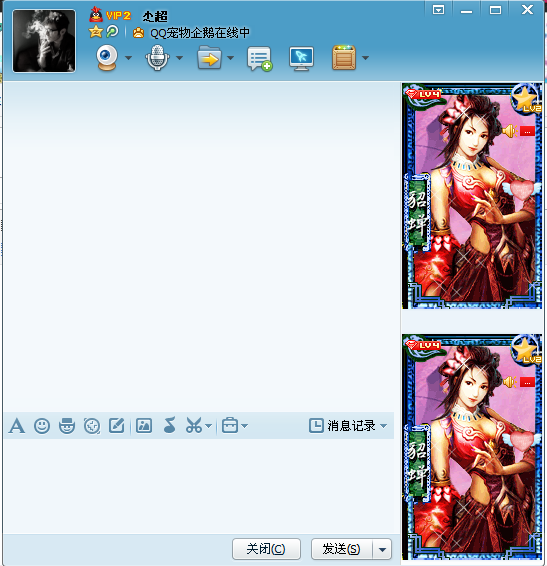Image resolution: width=547 pixels, height=566 pixels.
Task: Click in the message input box
Action: (x=199, y=486)
